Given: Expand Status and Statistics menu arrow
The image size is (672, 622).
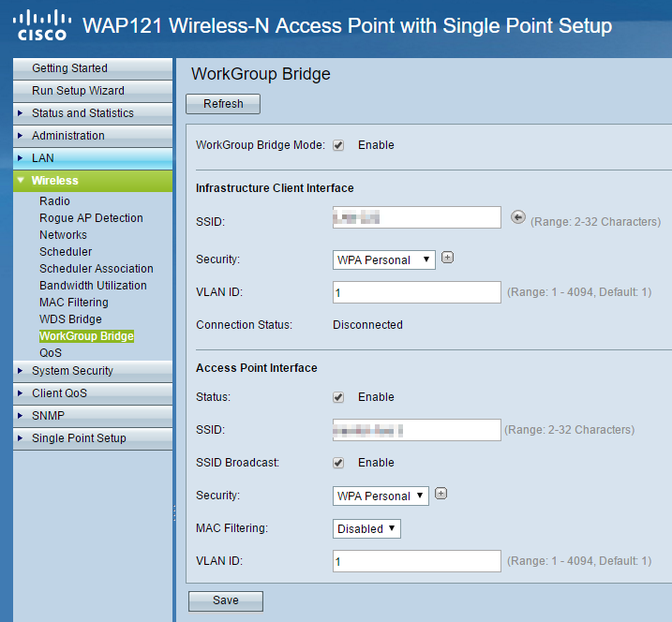Looking at the screenshot, I should [x=20, y=113].
